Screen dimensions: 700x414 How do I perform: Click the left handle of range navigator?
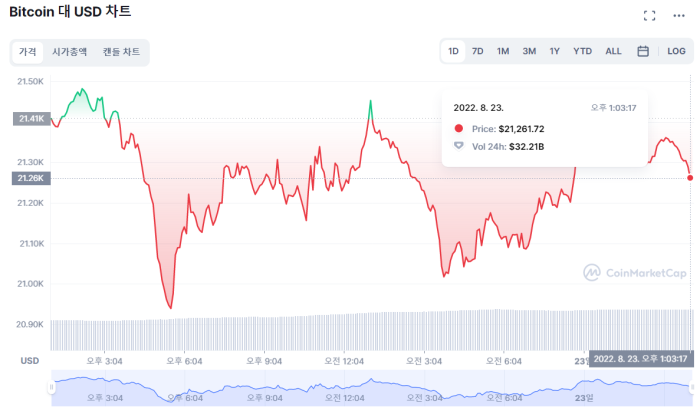pos(51,387)
